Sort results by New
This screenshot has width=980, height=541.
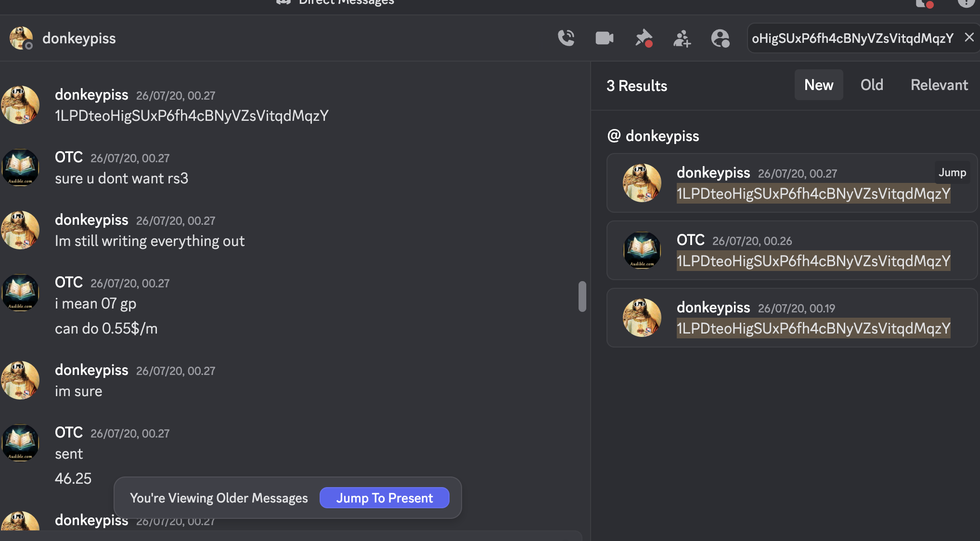[818, 85]
